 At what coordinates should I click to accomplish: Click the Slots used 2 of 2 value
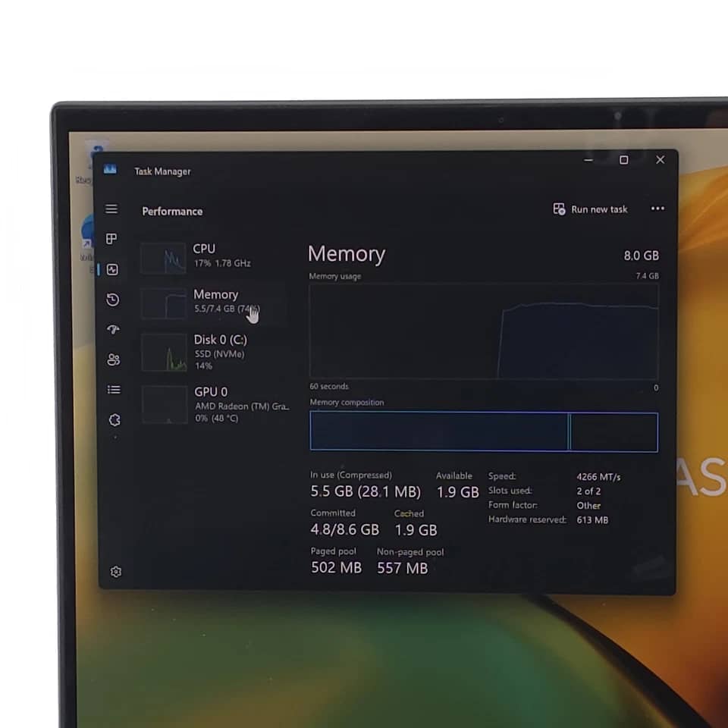(x=588, y=491)
